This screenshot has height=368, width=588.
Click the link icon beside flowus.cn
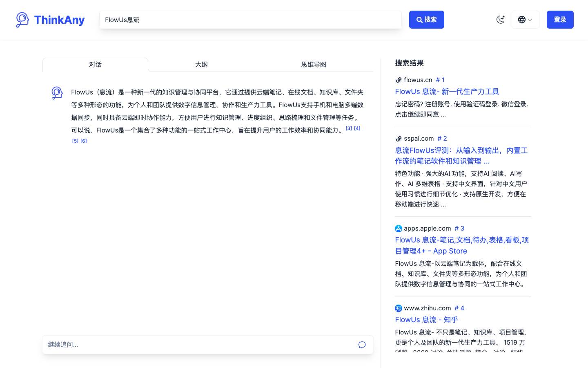coord(398,80)
